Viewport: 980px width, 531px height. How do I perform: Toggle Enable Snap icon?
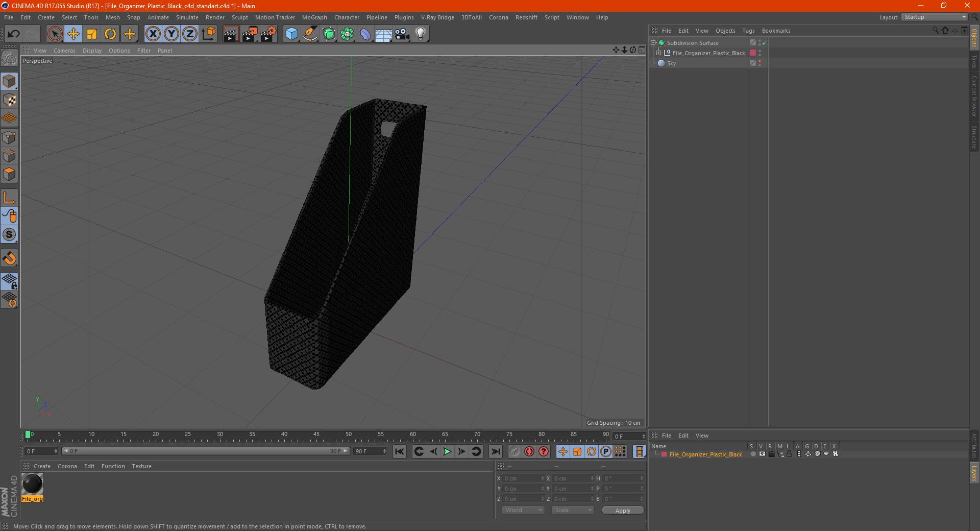coord(10,235)
